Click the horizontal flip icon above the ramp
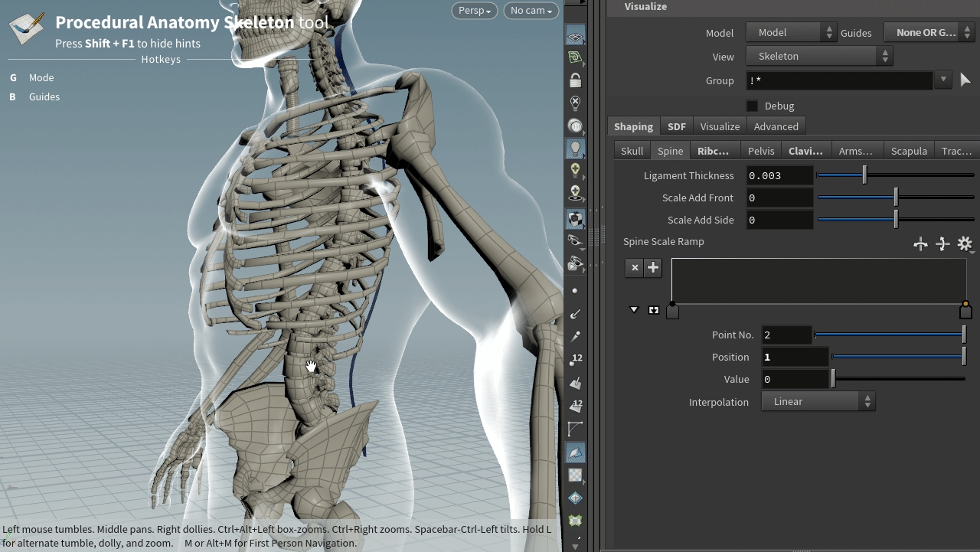980x552 pixels. (x=920, y=243)
